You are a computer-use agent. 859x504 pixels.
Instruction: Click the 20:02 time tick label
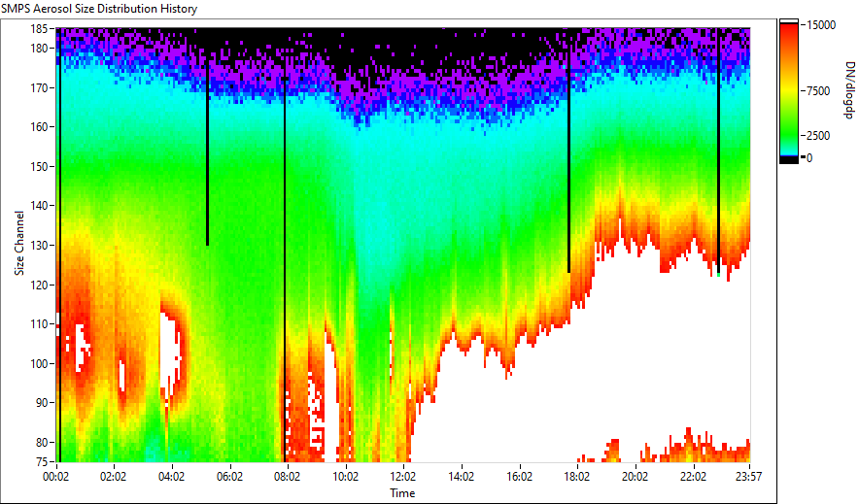(635, 477)
